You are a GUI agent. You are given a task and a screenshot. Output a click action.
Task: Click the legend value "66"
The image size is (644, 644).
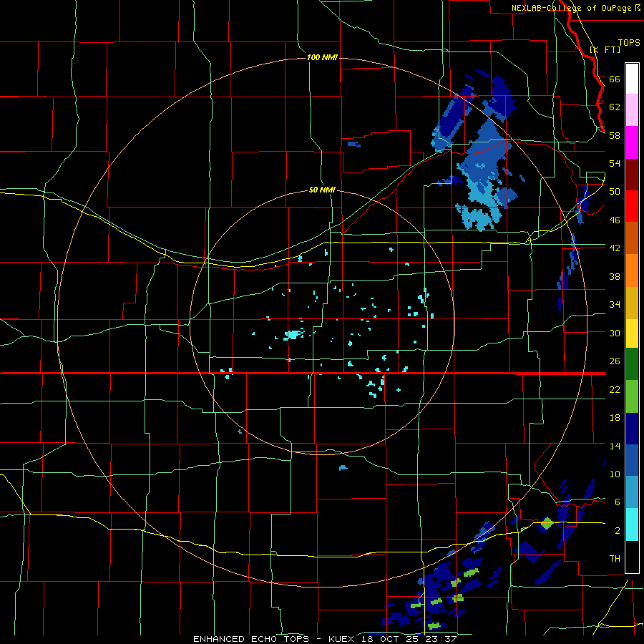click(615, 79)
